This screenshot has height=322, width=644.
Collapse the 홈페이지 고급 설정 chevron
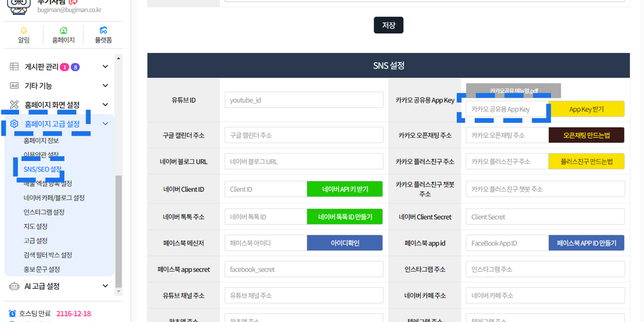click(x=105, y=124)
